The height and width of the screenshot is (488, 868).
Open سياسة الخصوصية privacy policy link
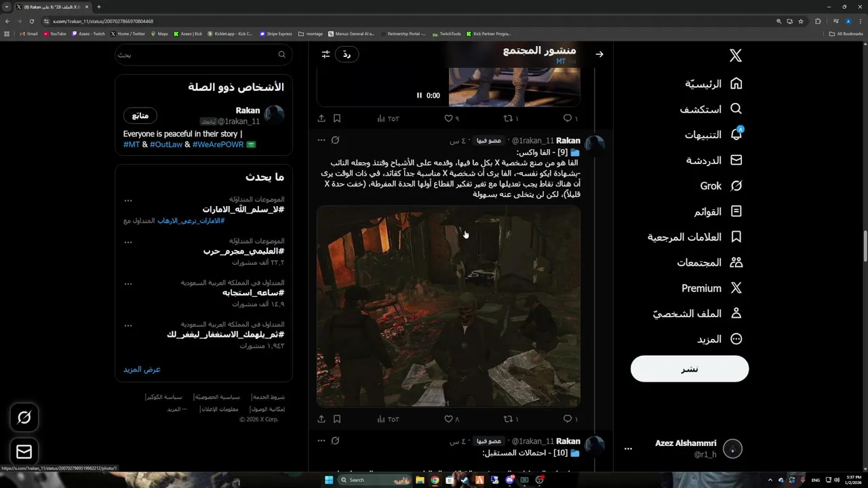click(217, 397)
